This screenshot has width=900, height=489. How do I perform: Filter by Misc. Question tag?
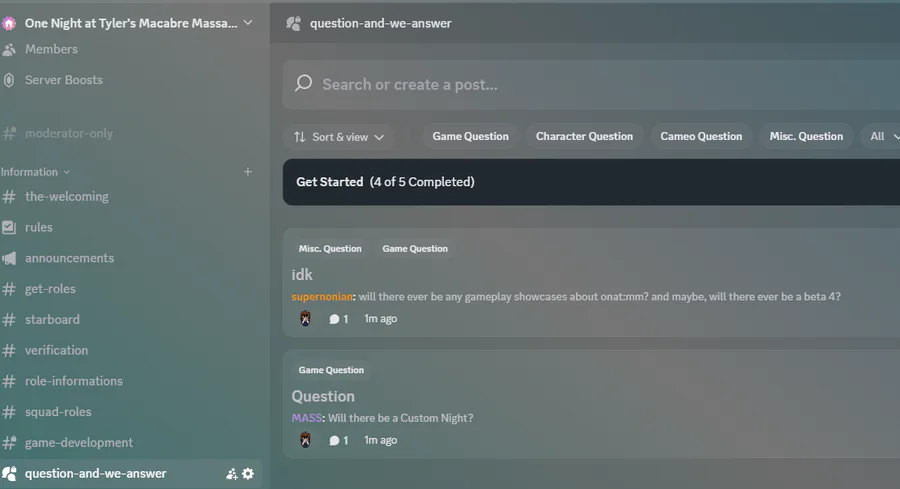pyautogui.click(x=806, y=137)
